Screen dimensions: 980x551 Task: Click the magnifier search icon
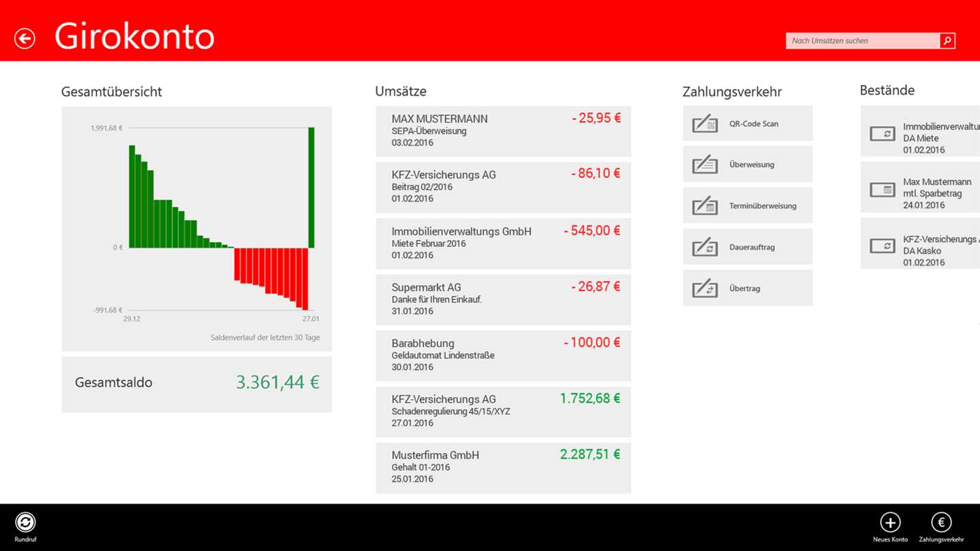click(x=947, y=41)
